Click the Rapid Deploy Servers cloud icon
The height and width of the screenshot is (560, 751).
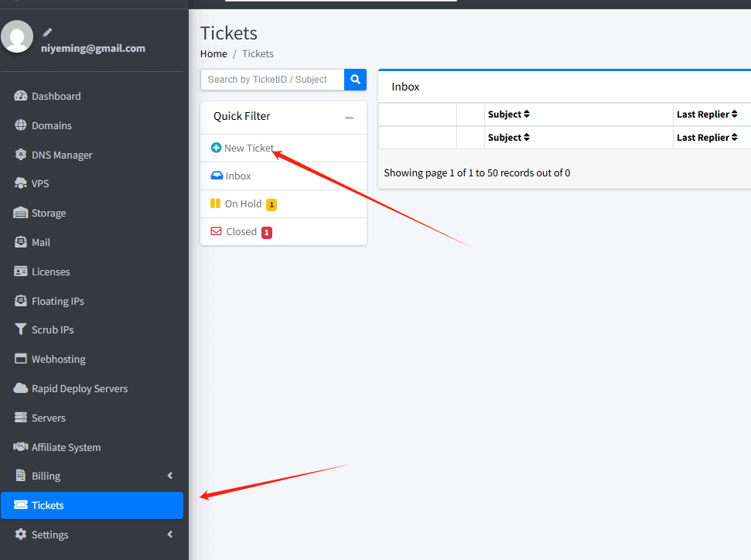[x=21, y=388]
